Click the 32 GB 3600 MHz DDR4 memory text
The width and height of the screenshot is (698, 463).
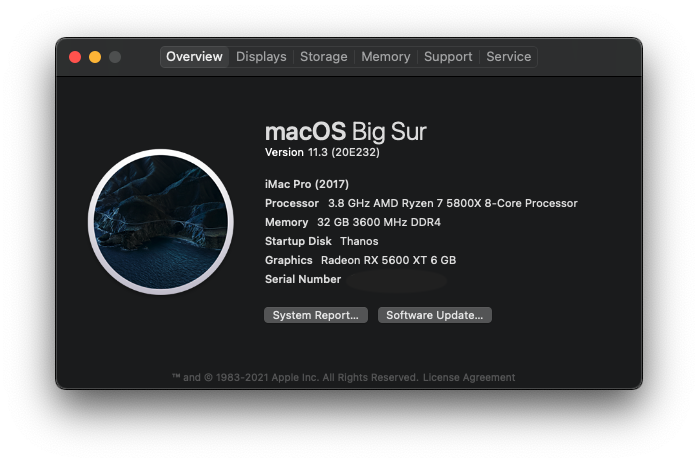click(379, 222)
